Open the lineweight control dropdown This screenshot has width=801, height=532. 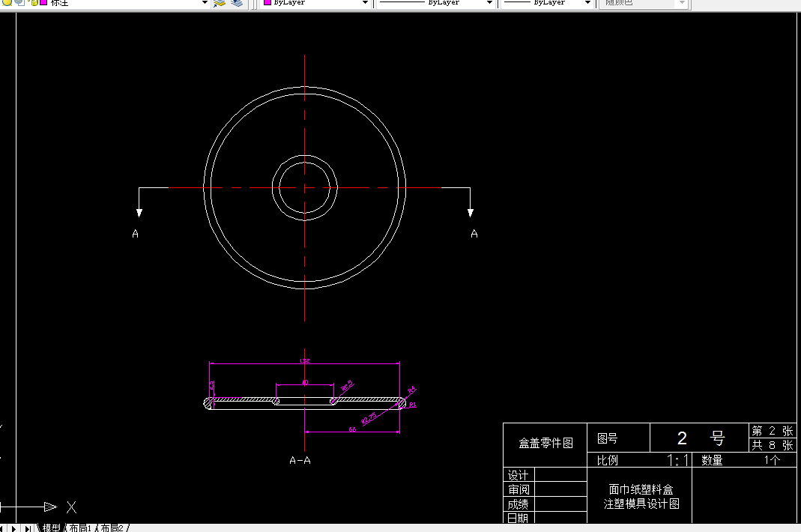[589, 3]
